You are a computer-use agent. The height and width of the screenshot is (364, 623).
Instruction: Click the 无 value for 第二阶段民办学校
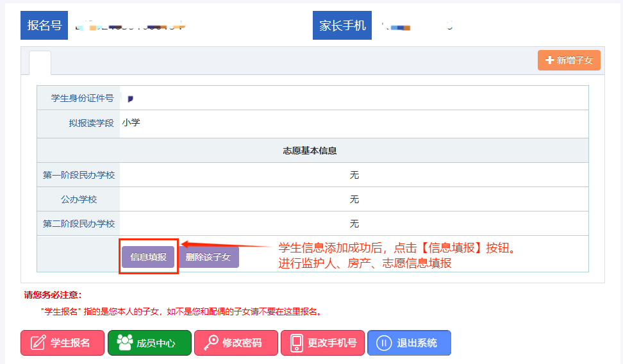click(354, 224)
